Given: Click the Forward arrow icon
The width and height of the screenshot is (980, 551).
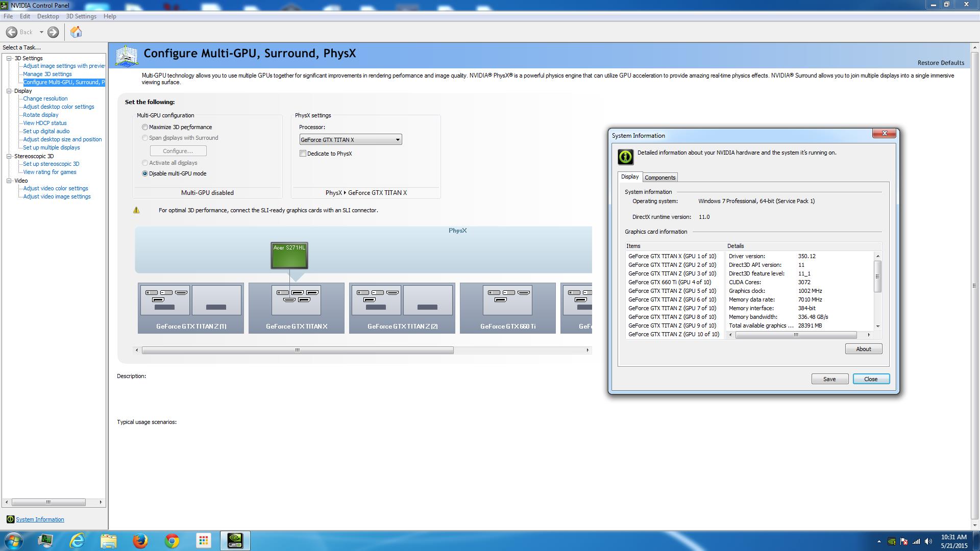Looking at the screenshot, I should coord(53,32).
